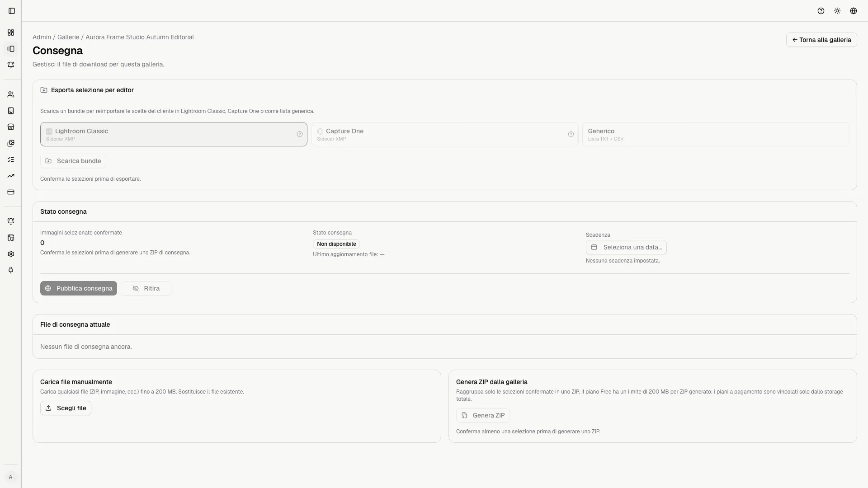Click 'Nessuna scadenza impostata.' text
Image resolution: width=868 pixels, height=488 pixels.
[623, 261]
